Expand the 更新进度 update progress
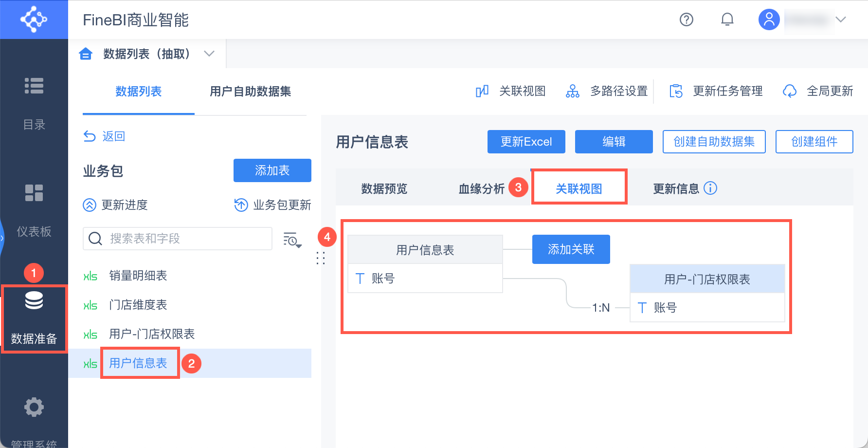 (x=115, y=205)
